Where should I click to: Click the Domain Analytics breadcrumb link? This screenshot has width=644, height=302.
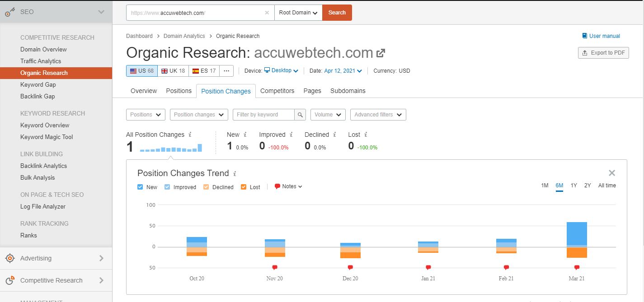(x=184, y=36)
